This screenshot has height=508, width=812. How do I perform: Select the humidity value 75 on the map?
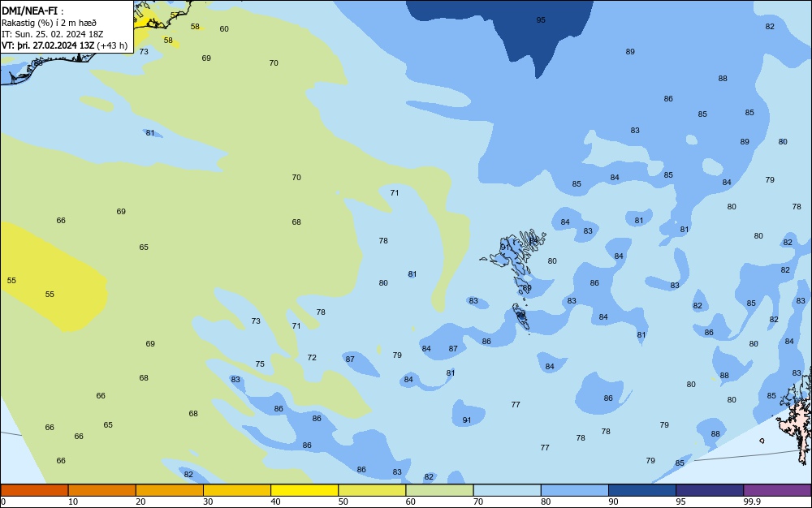[260, 364]
